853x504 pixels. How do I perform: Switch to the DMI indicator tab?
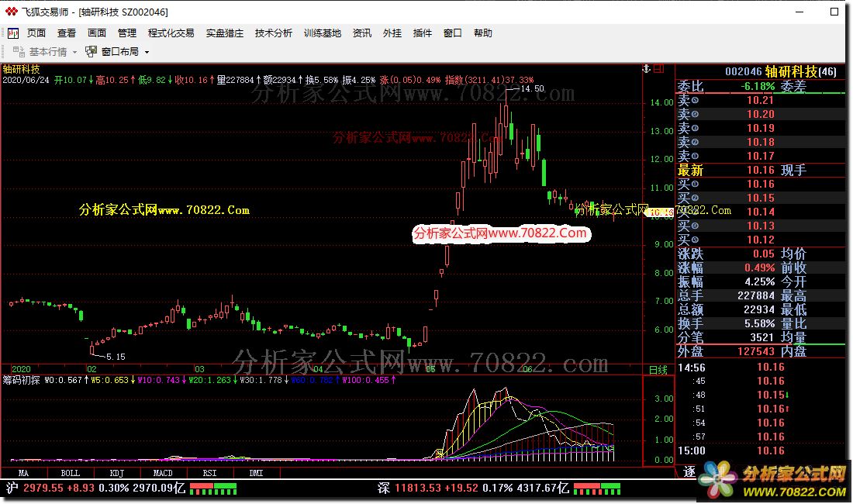point(256,473)
